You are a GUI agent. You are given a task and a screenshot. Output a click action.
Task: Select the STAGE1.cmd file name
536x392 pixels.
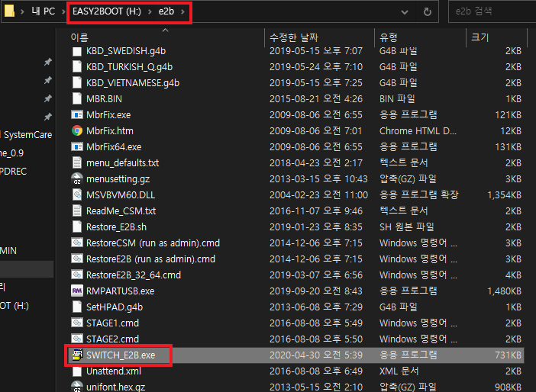click(112, 323)
